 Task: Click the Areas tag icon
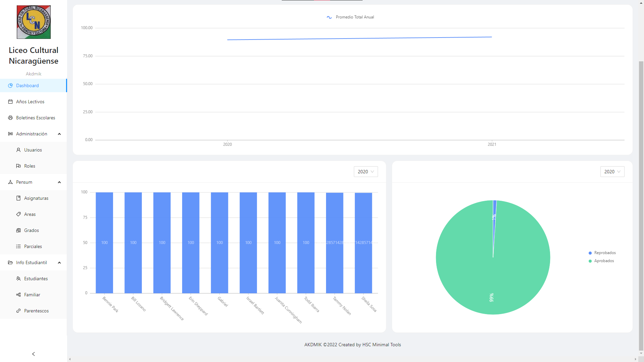(18, 214)
